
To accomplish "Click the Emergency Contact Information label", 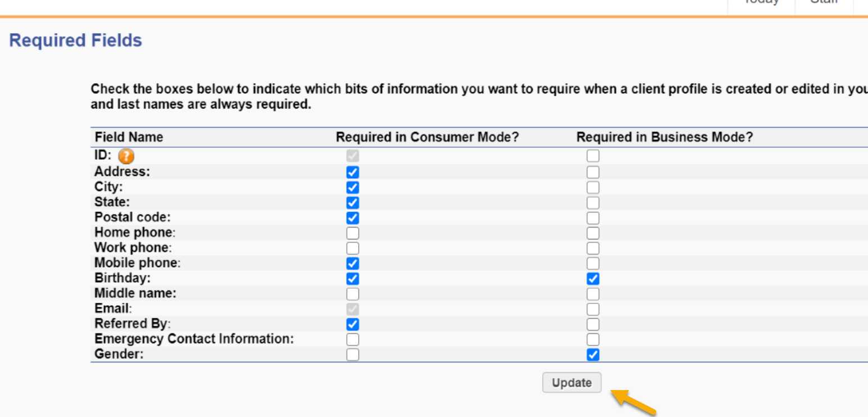I will pyautogui.click(x=194, y=339).
